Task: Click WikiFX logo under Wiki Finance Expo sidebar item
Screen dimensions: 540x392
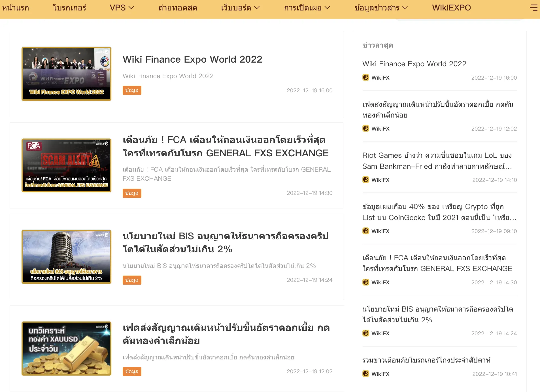Action: (366, 77)
